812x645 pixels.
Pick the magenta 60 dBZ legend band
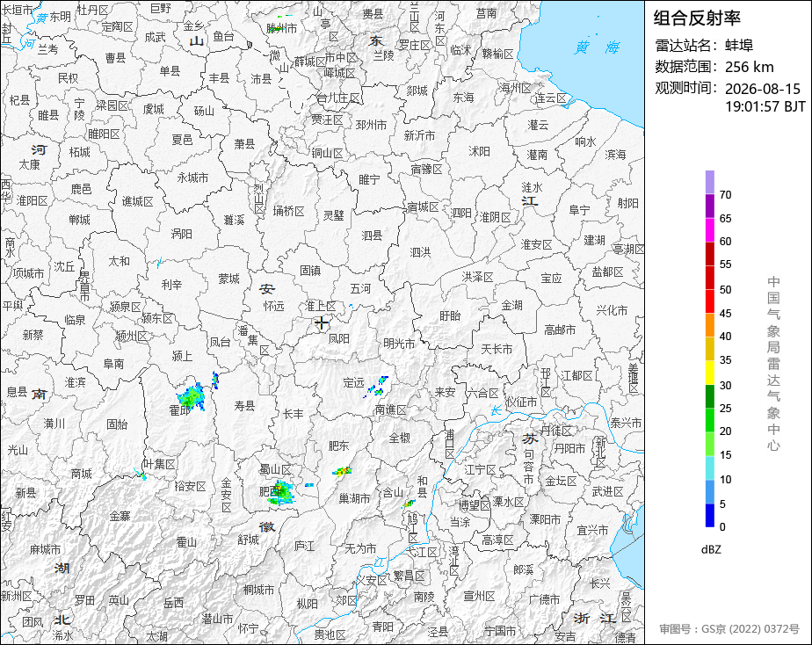710,230
